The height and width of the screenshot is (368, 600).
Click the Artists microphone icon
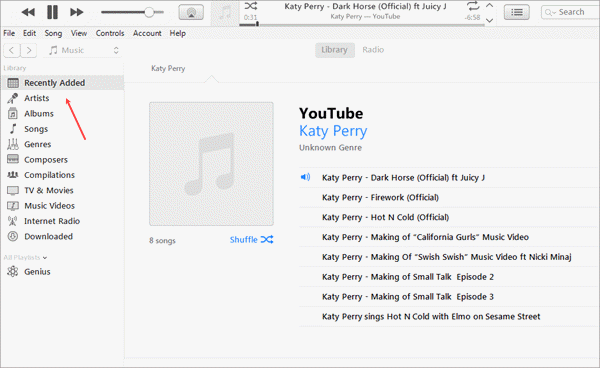(x=13, y=98)
